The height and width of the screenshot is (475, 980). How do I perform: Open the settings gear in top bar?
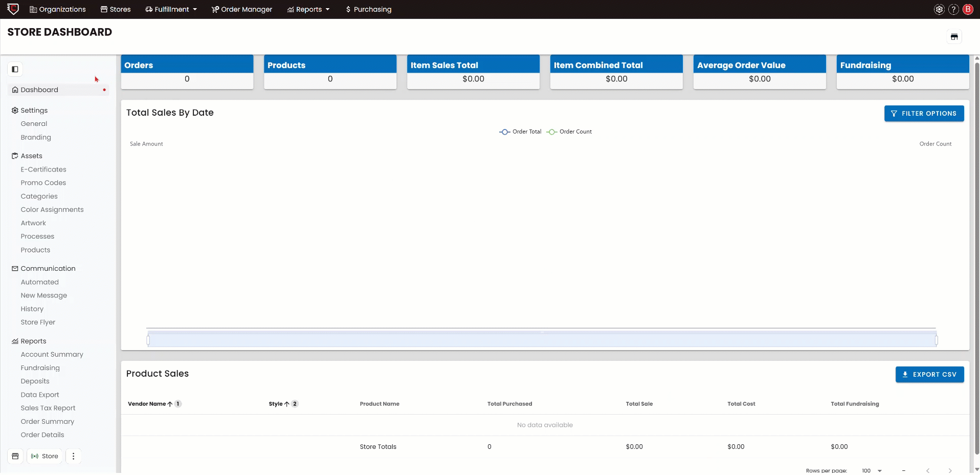[x=939, y=9]
